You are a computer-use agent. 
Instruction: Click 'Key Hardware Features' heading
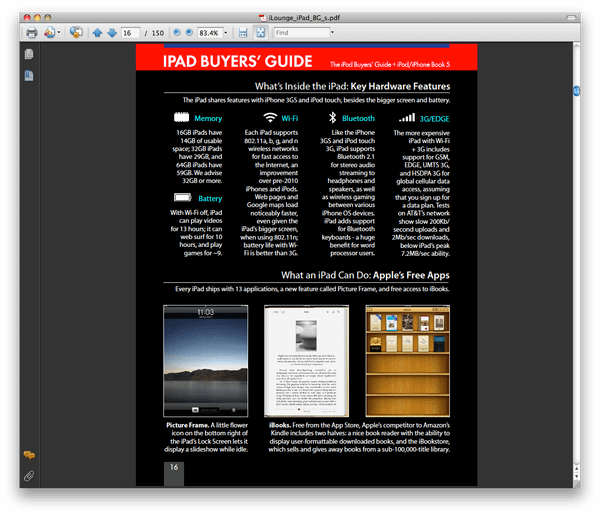tap(400, 86)
